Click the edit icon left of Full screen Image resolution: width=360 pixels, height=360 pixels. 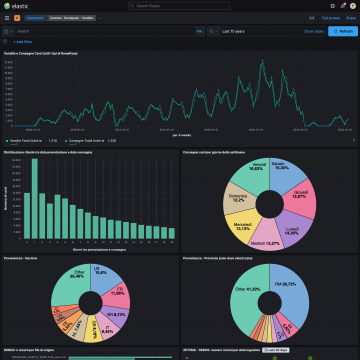311,18
